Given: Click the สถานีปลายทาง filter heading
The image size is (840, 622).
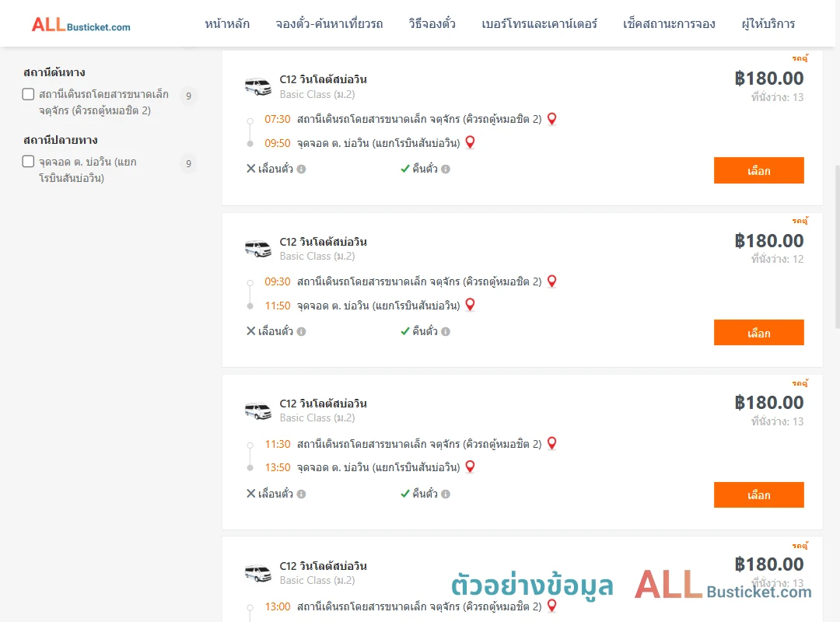Looking at the screenshot, I should [x=60, y=140].
